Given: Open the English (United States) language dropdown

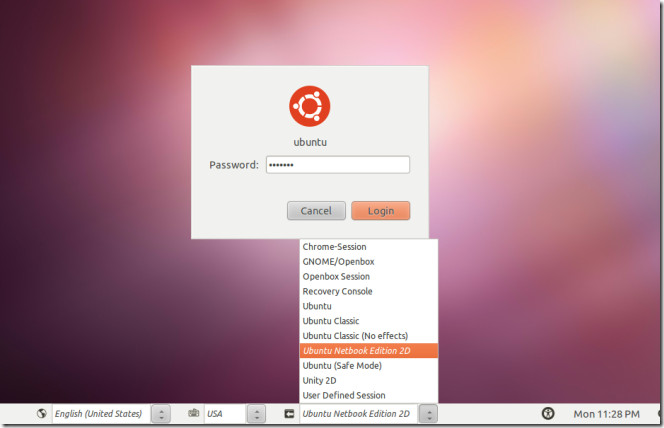Looking at the screenshot, I should coord(101,414).
